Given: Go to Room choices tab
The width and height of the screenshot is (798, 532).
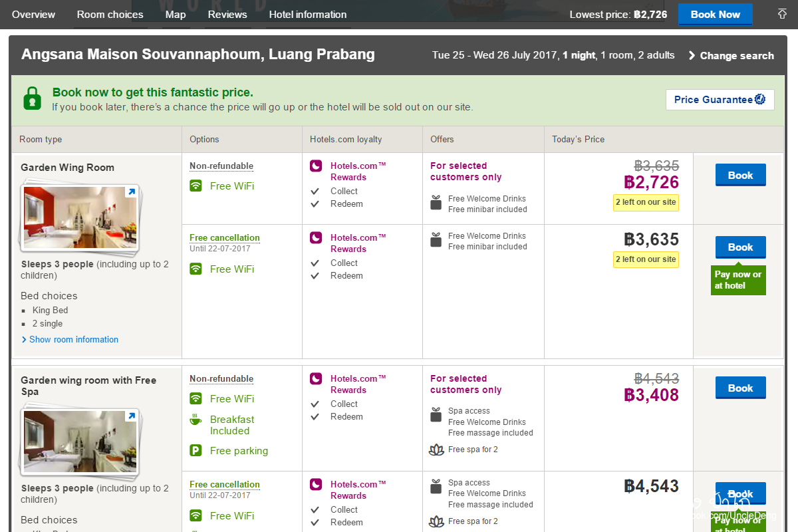Looking at the screenshot, I should click(x=110, y=14).
